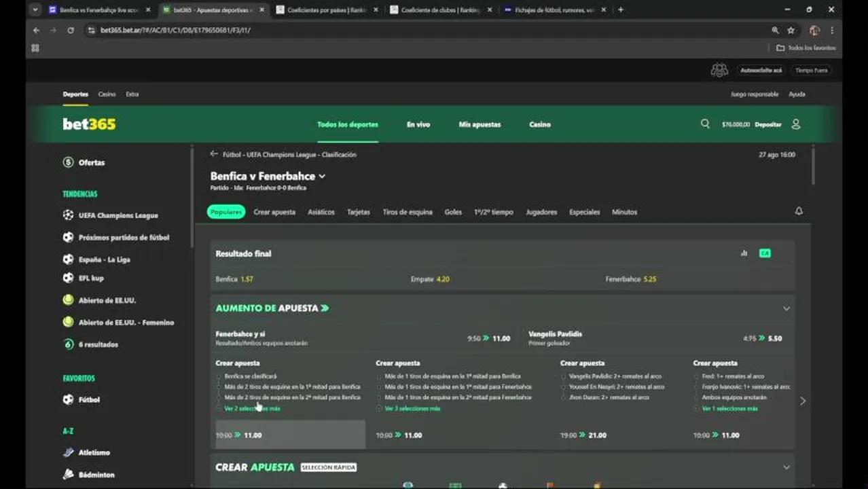
Task: Click Tiempo fuera button
Action: (x=811, y=70)
